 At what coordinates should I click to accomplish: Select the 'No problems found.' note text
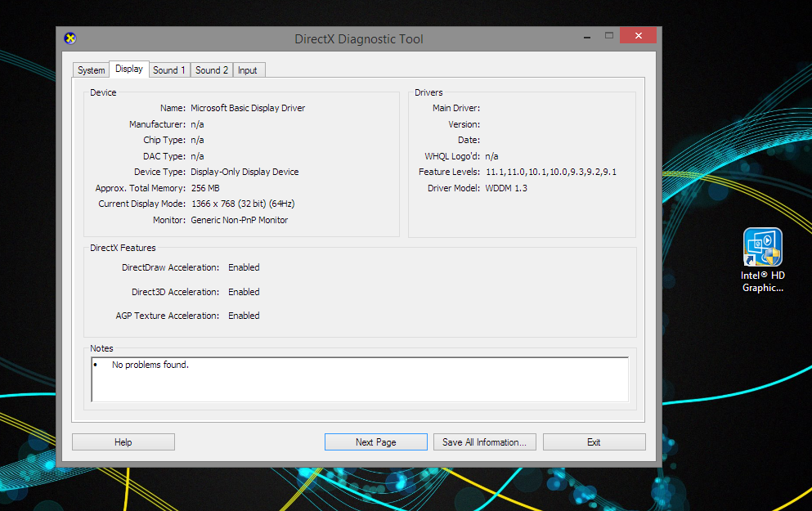pyautogui.click(x=150, y=365)
